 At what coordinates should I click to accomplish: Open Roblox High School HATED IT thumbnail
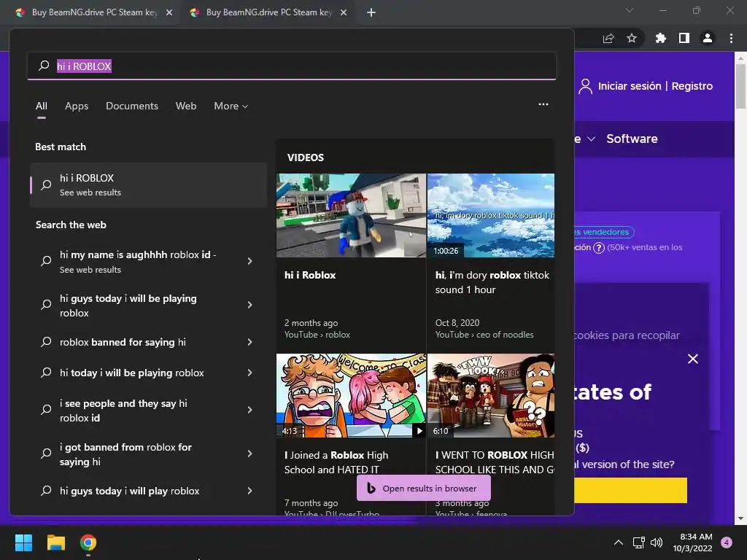pyautogui.click(x=351, y=395)
